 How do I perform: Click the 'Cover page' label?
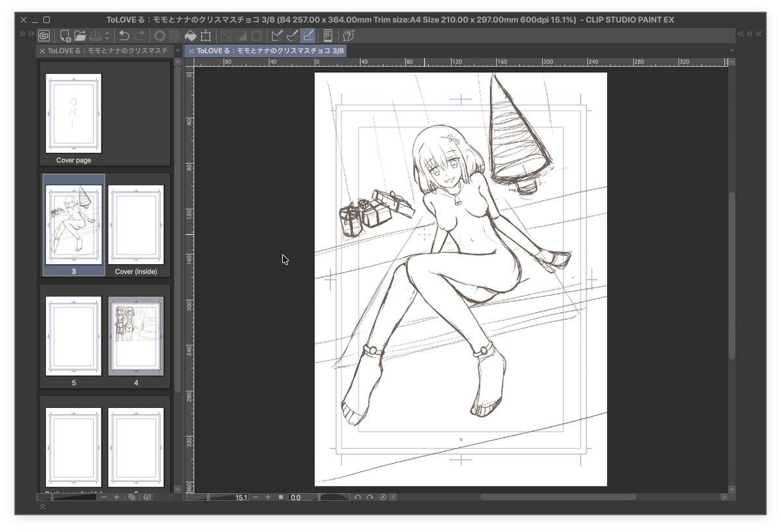74,160
